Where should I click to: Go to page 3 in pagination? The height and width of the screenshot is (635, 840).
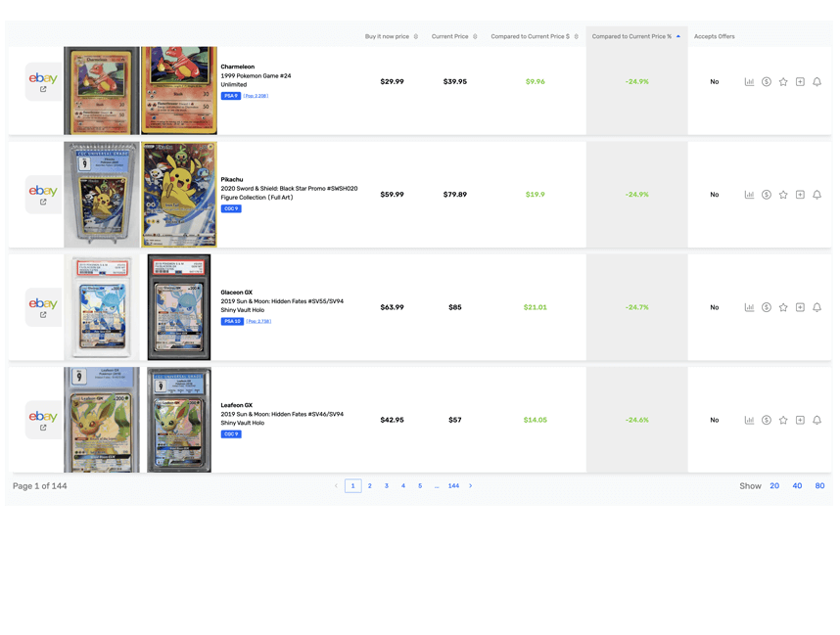pos(387,485)
